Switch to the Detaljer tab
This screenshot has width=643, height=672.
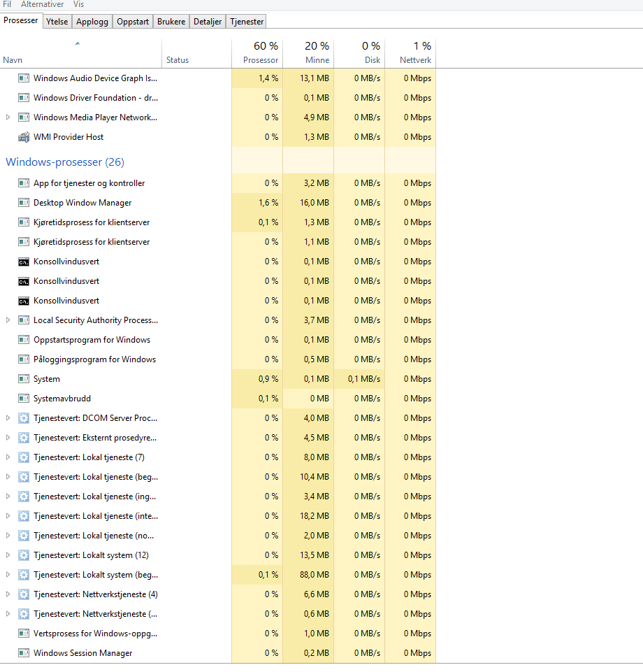(x=208, y=22)
